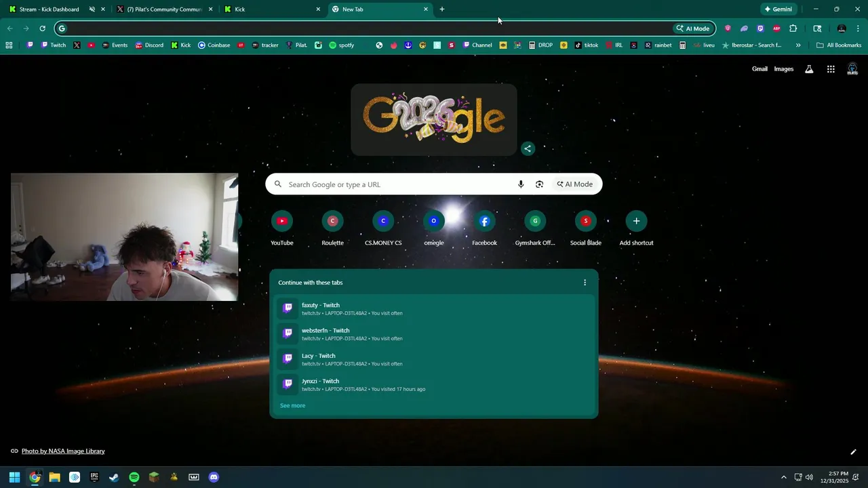
Task: Open the Images link
Action: pos(784,69)
